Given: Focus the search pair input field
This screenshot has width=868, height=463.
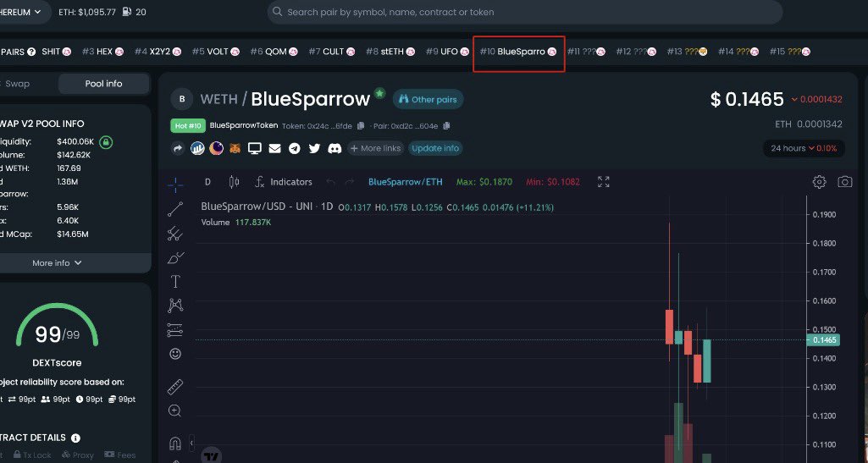Looking at the screenshot, I should (x=525, y=12).
